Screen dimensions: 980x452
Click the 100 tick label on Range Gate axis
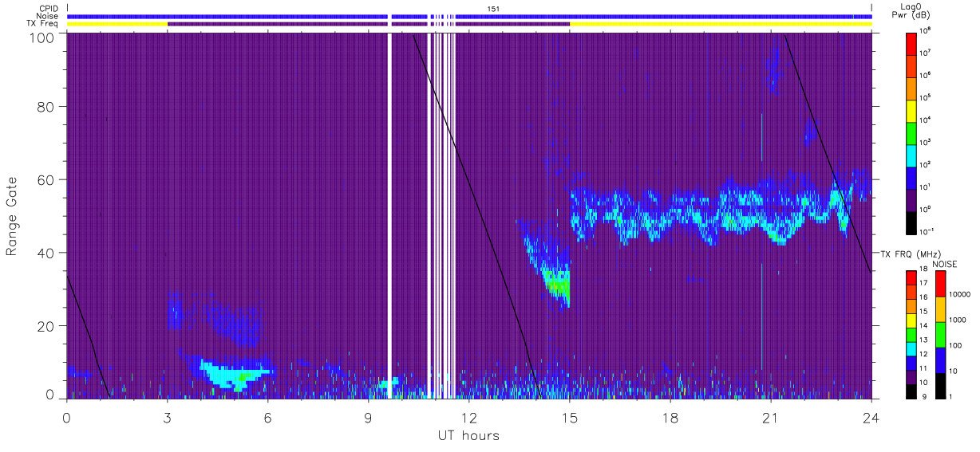[43, 37]
